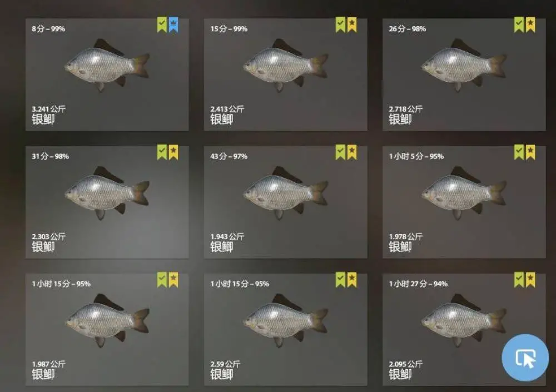Click the green checkmark on 26分 – 98% card
Screen dimensions: 556x392
pyautogui.click(x=519, y=25)
